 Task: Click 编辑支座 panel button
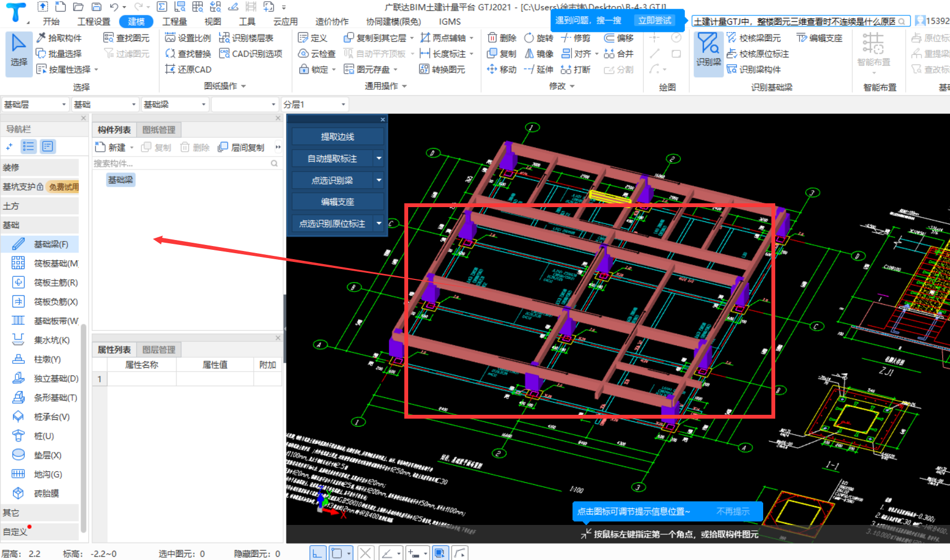click(x=337, y=202)
